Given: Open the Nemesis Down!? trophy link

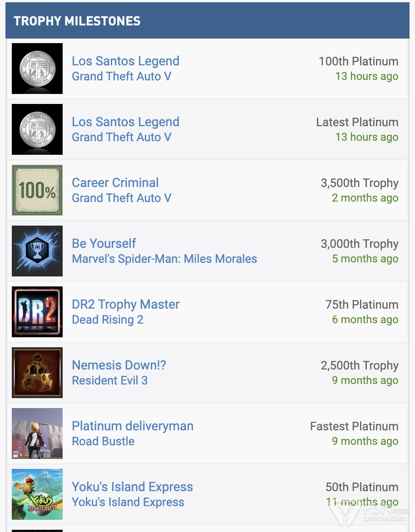Looking at the screenshot, I should [119, 365].
